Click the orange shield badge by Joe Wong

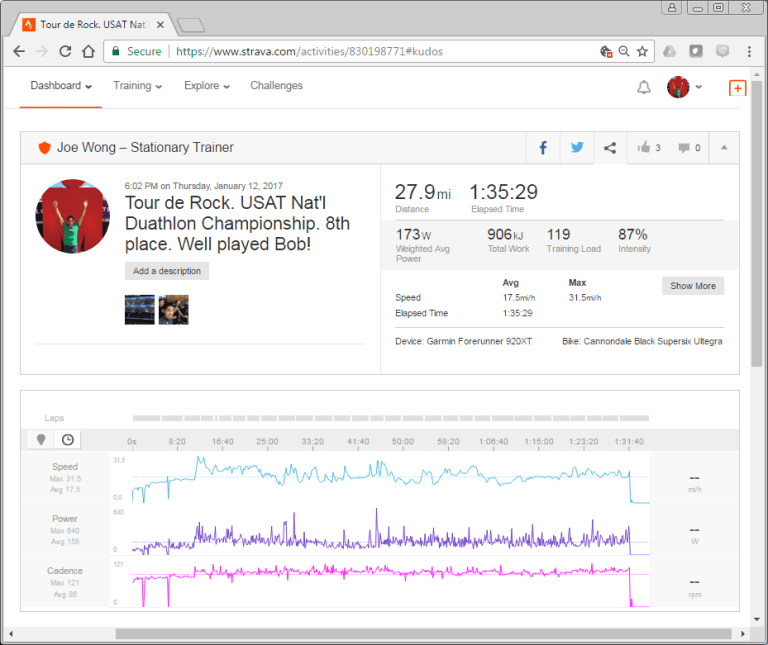(45, 147)
